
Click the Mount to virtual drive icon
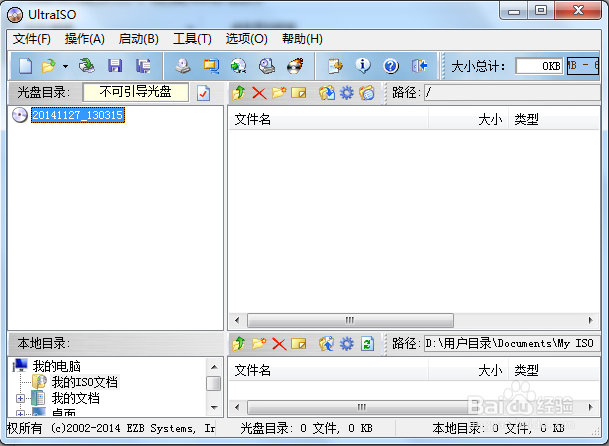click(267, 66)
